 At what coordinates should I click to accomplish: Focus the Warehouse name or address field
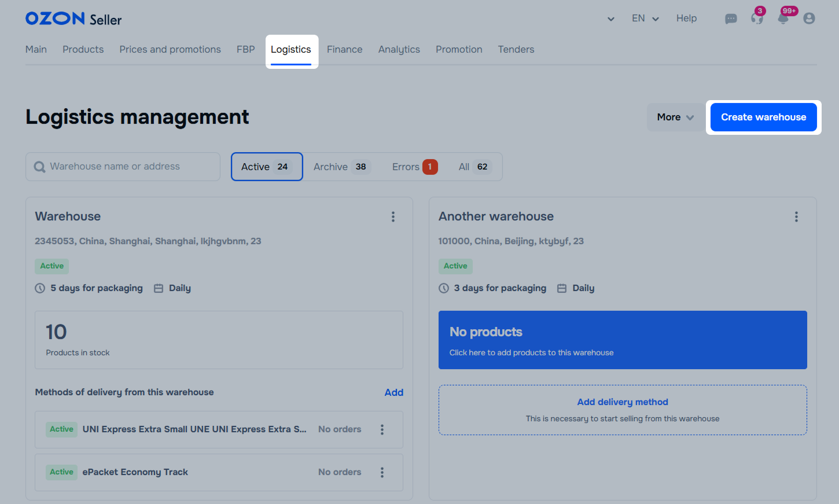point(123,167)
